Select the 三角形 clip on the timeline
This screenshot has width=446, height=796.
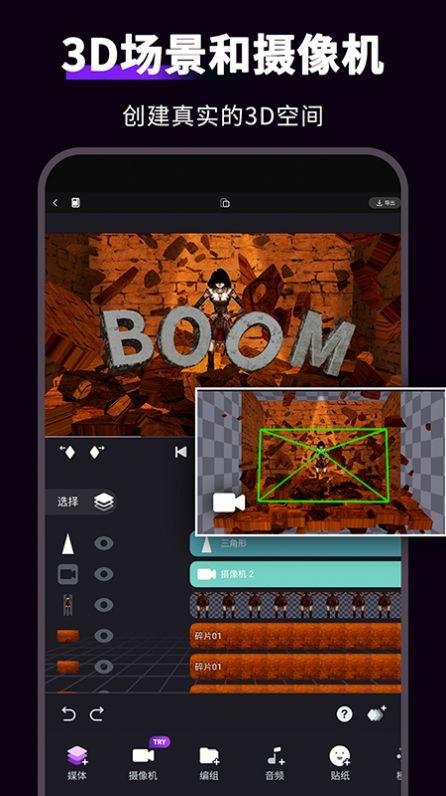click(x=295, y=544)
